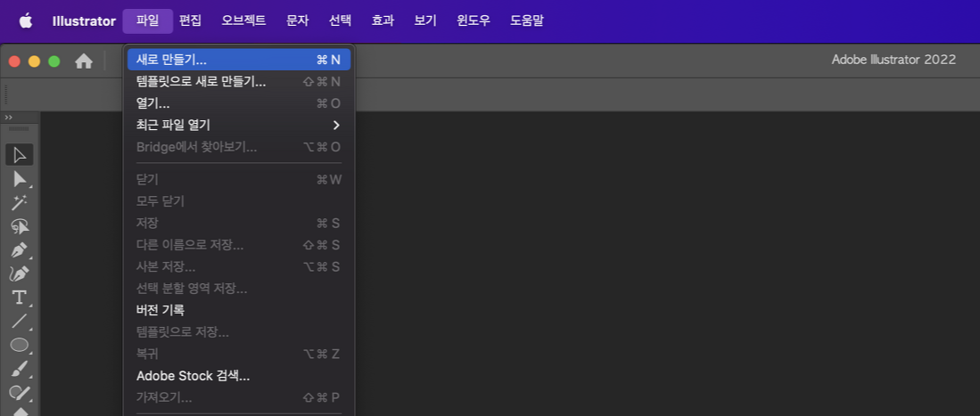
Task: Open the Illustrator application menu
Action: (84, 21)
